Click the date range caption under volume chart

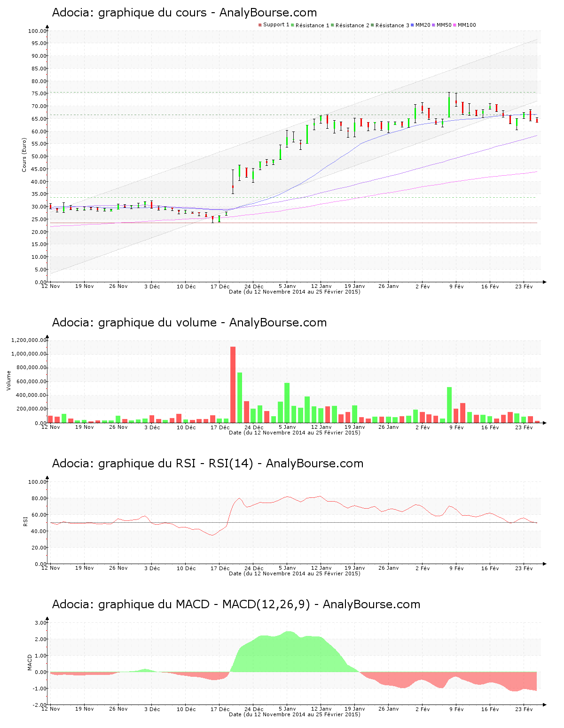pos(295,433)
